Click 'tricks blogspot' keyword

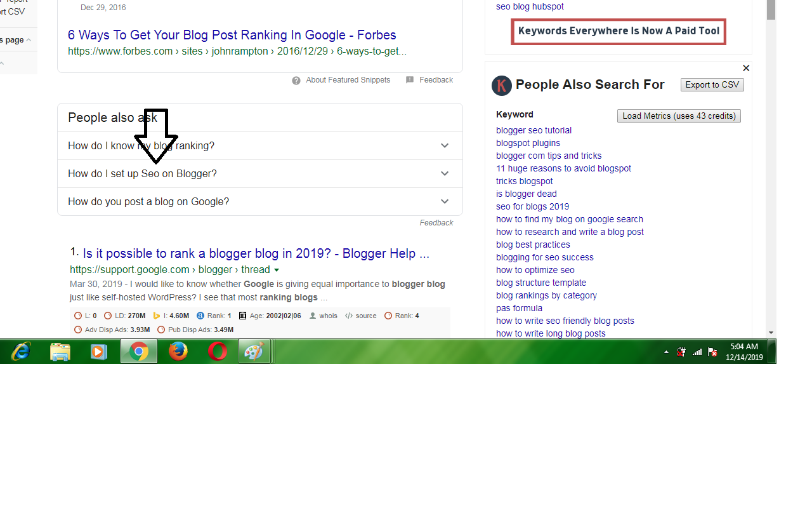[524, 181]
